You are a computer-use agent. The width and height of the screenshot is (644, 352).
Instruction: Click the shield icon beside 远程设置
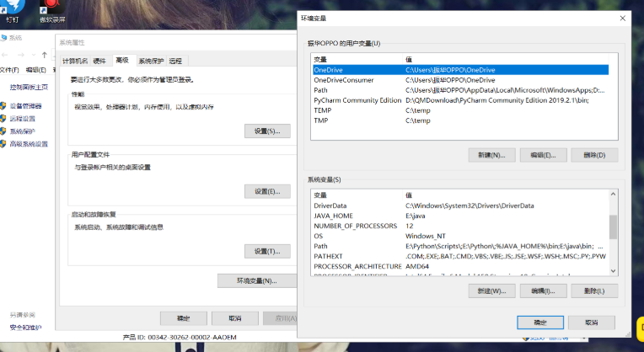[x=3, y=119]
